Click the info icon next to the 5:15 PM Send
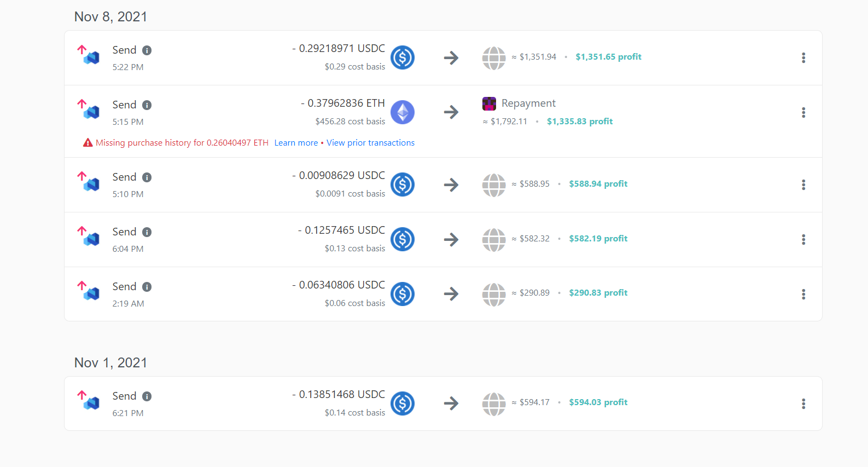The image size is (868, 467). [x=146, y=105]
